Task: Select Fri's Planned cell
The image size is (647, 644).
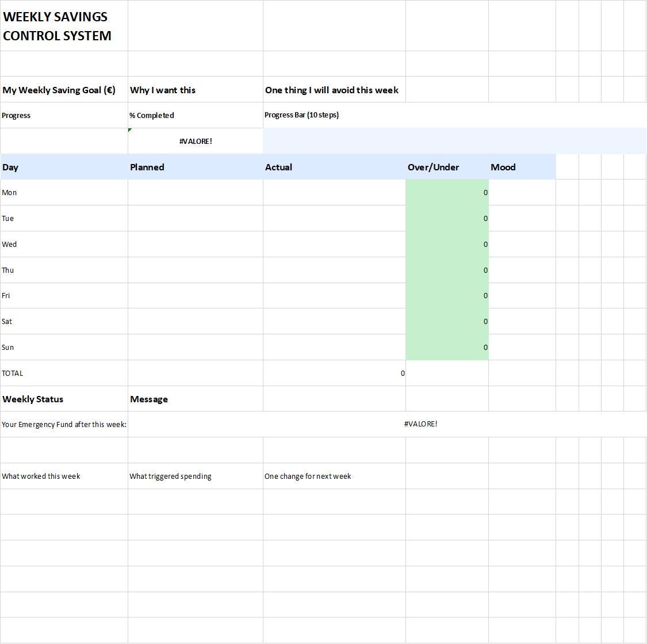Action: 196,295
